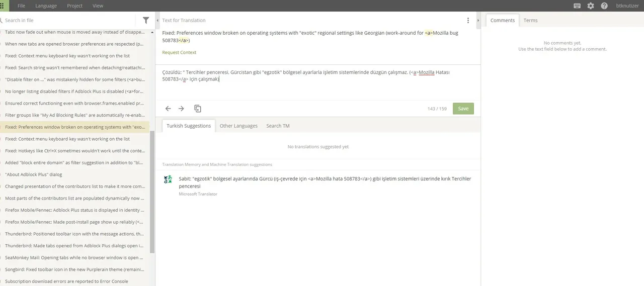The image size is (644, 286).
Task: Click the closing </a> tag in source text
Action: 184,41
